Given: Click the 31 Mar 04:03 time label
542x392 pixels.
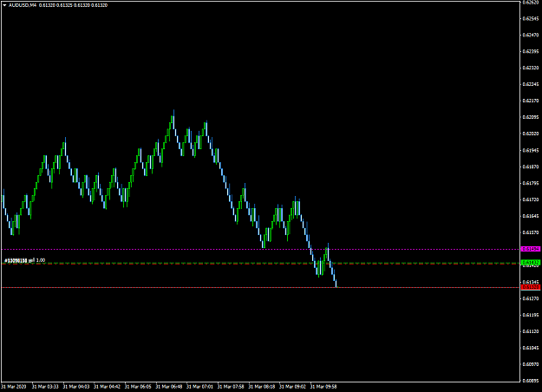Looking at the screenshot, I should (76, 387).
